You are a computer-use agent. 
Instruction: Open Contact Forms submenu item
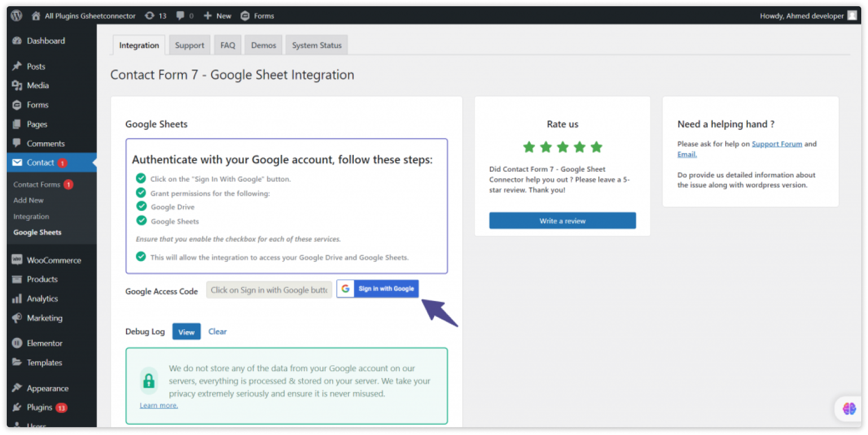point(37,184)
